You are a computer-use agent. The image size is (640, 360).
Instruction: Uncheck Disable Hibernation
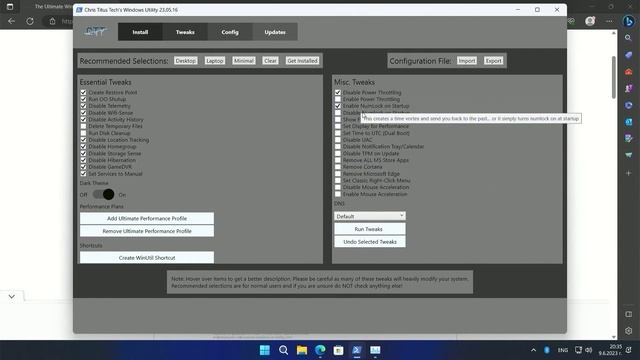tap(83, 160)
